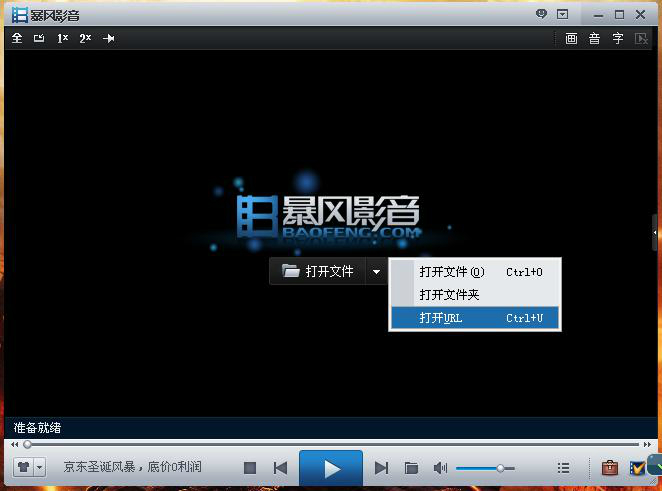
Task: Click the large blue Play button
Action: click(x=331, y=468)
